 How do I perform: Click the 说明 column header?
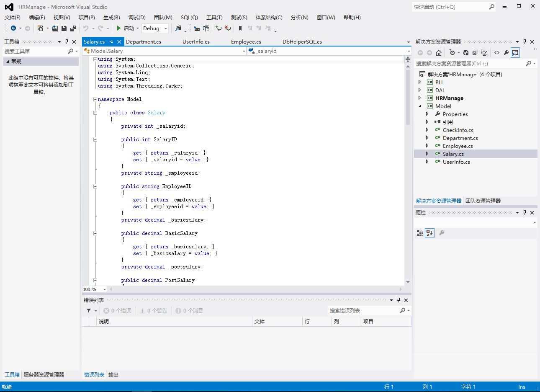pos(175,322)
